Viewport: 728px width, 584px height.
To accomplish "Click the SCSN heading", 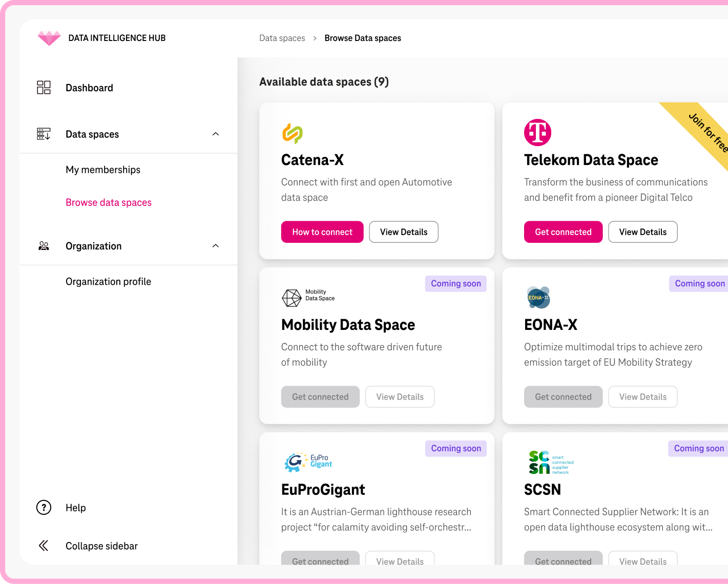I will pos(543,490).
